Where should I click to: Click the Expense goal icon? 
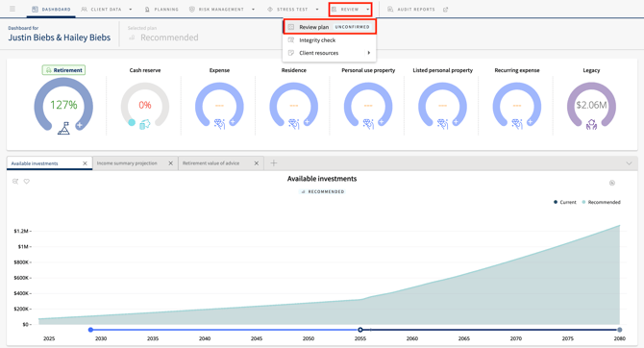220,124
